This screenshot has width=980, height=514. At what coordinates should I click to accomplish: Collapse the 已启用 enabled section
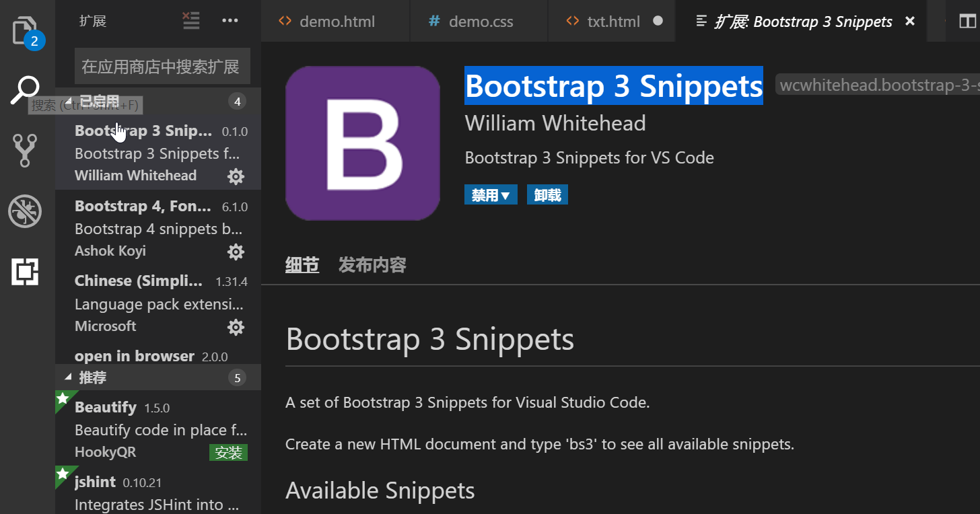click(158, 102)
